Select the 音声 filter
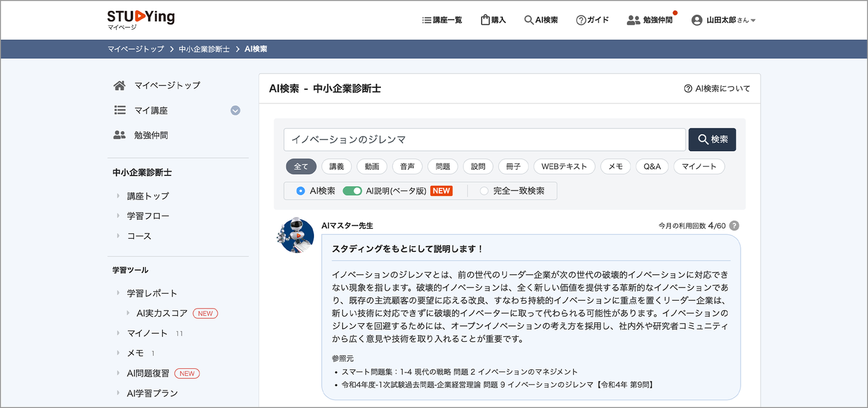Screen dimensions: 868x408 point(407,166)
